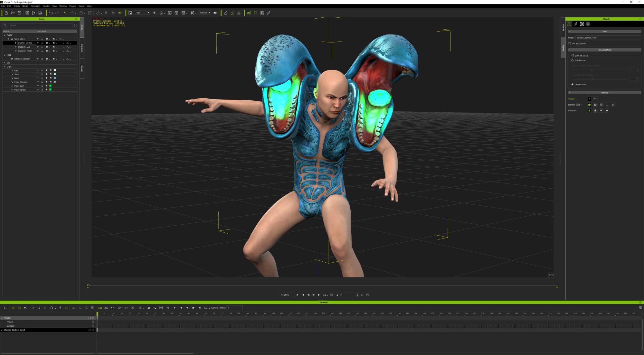Toggle lock icon for the Shadow Catcher row
Image resolution: width=644 pixels, height=355 pixels.
pos(42,59)
